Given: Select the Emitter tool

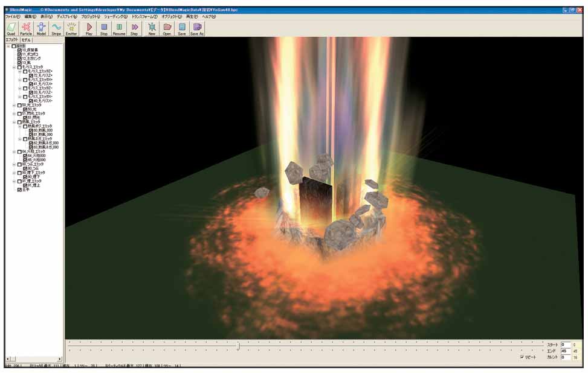Looking at the screenshot, I should click(71, 28).
